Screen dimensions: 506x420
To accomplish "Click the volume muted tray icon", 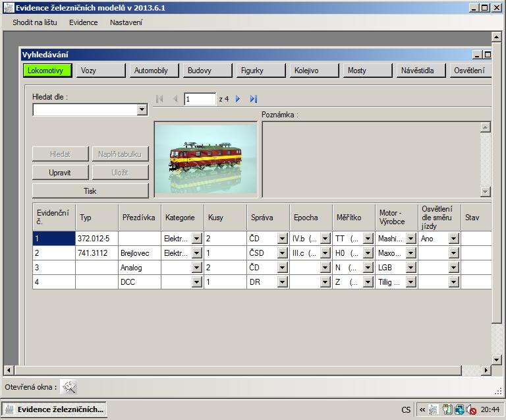I will coord(472,409).
